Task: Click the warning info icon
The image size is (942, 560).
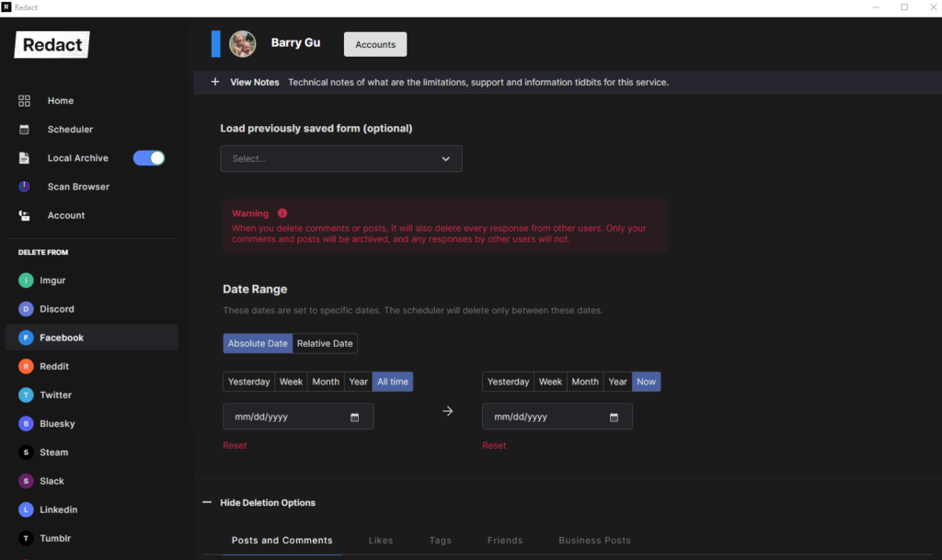Action: pos(282,213)
